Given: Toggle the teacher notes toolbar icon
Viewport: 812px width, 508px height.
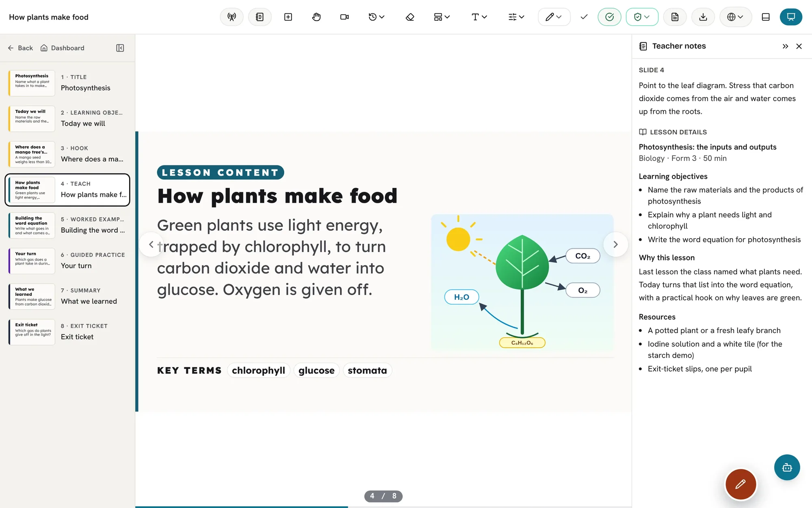Looking at the screenshot, I should (260, 17).
